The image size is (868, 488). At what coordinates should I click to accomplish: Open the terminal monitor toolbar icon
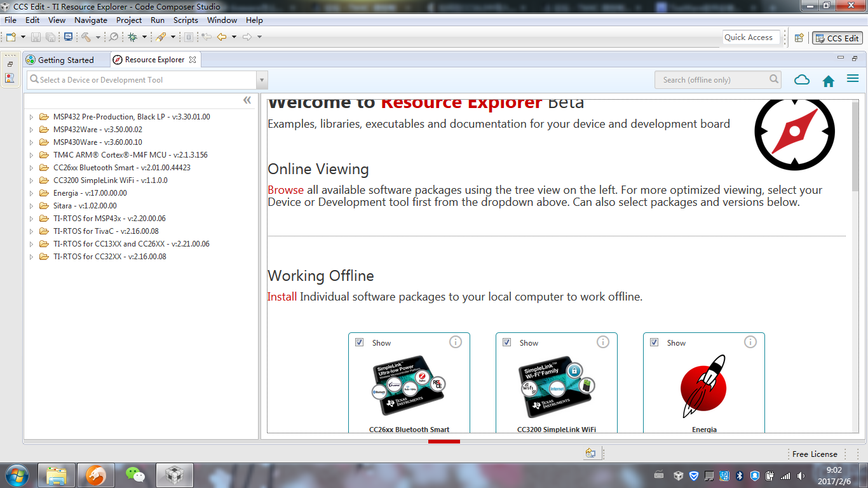(68, 37)
